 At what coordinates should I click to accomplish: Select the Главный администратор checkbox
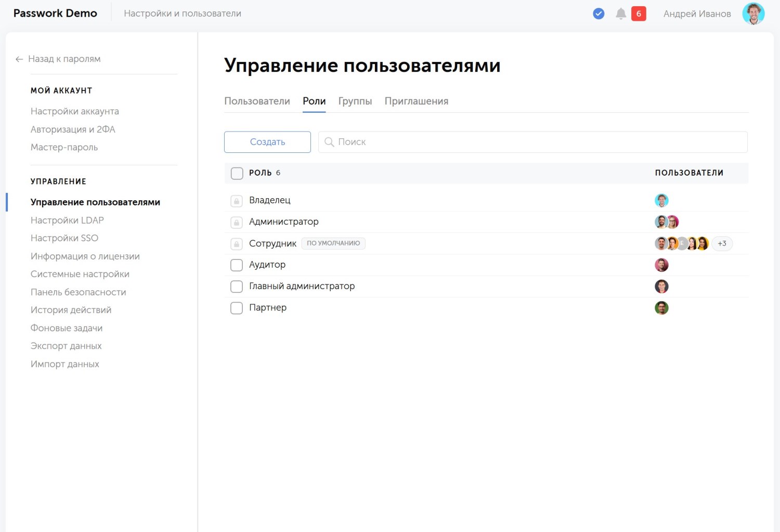pyautogui.click(x=237, y=287)
